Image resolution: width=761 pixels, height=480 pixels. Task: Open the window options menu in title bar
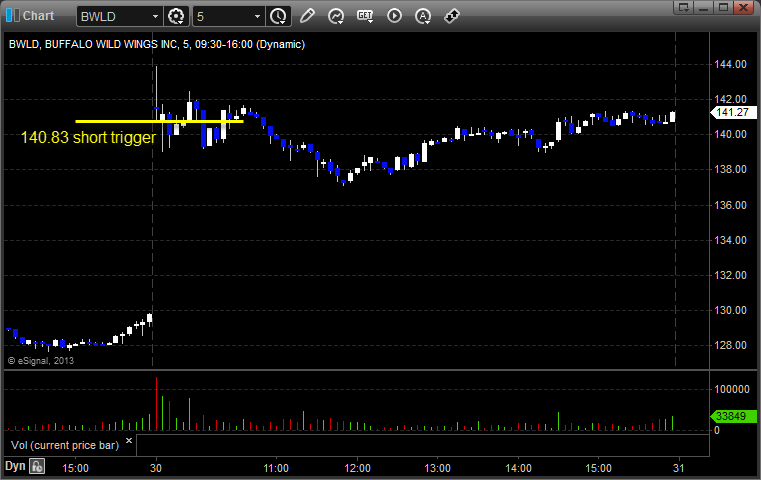click(684, 7)
